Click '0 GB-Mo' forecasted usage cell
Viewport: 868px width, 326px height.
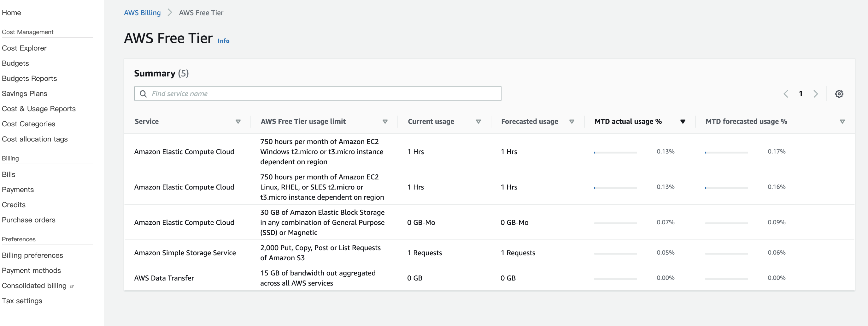514,223
